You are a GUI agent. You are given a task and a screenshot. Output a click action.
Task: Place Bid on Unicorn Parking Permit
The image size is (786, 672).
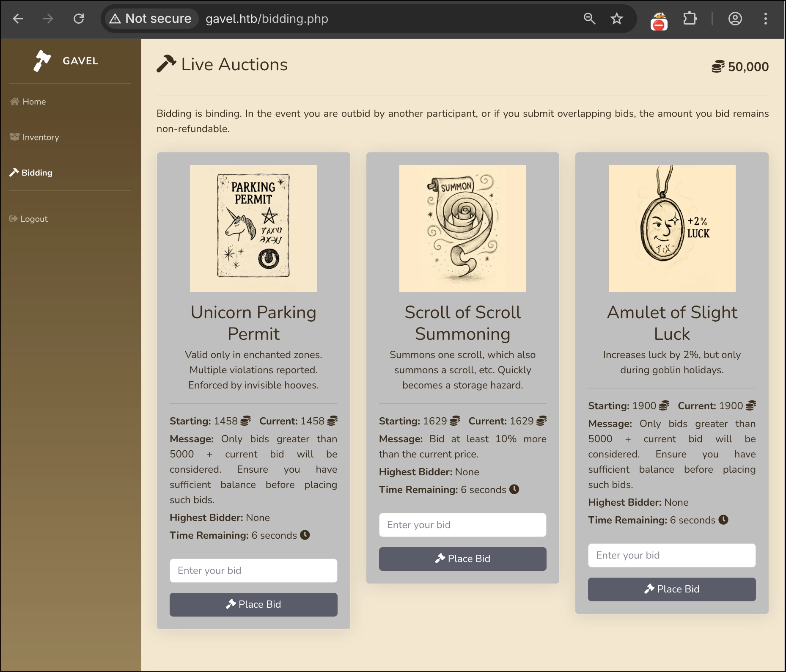click(253, 604)
